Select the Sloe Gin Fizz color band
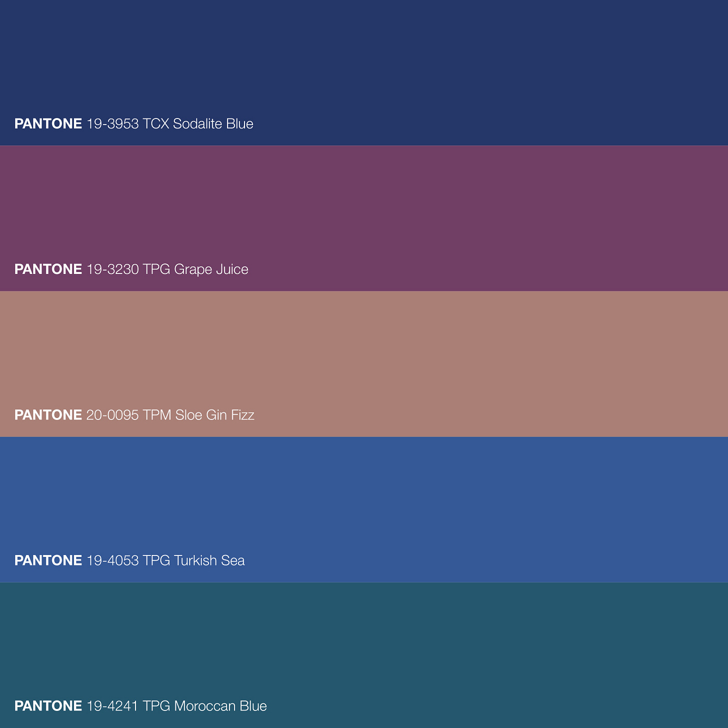The height and width of the screenshot is (728, 728). click(364, 364)
